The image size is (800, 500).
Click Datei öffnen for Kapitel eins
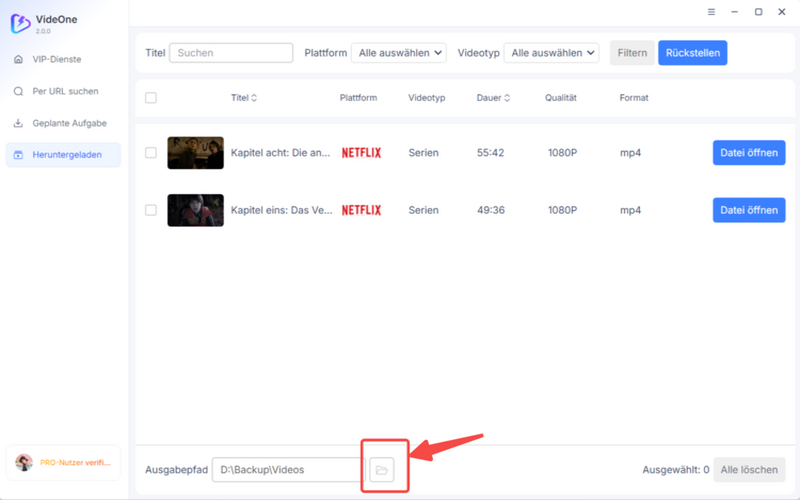pos(749,210)
